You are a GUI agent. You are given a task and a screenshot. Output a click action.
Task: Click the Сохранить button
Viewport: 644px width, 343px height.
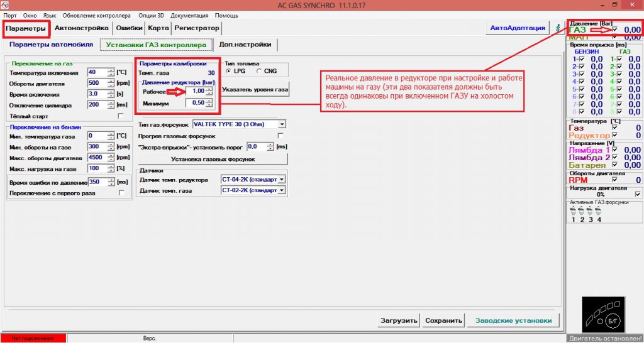(443, 320)
